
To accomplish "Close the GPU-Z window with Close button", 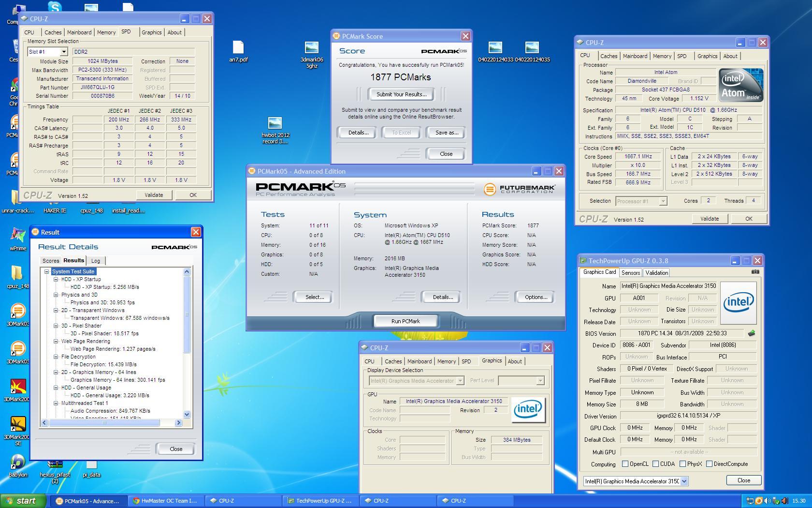I will pyautogui.click(x=744, y=480).
